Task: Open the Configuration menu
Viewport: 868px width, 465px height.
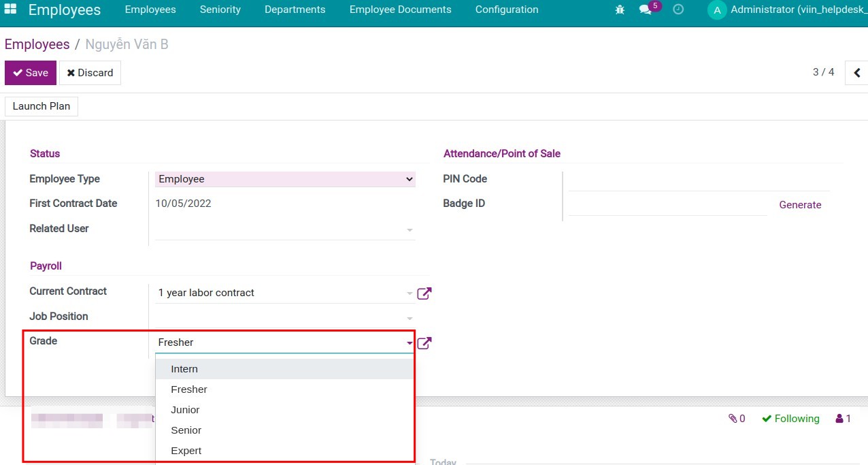Action: (506, 10)
